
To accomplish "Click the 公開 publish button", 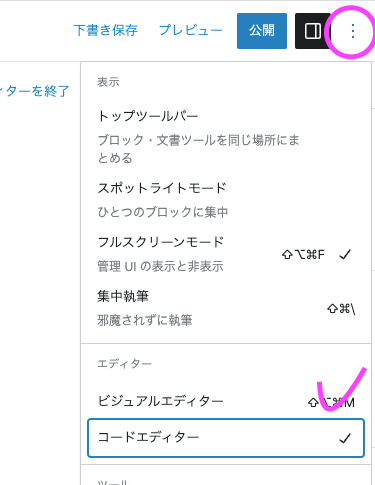I will (x=262, y=31).
